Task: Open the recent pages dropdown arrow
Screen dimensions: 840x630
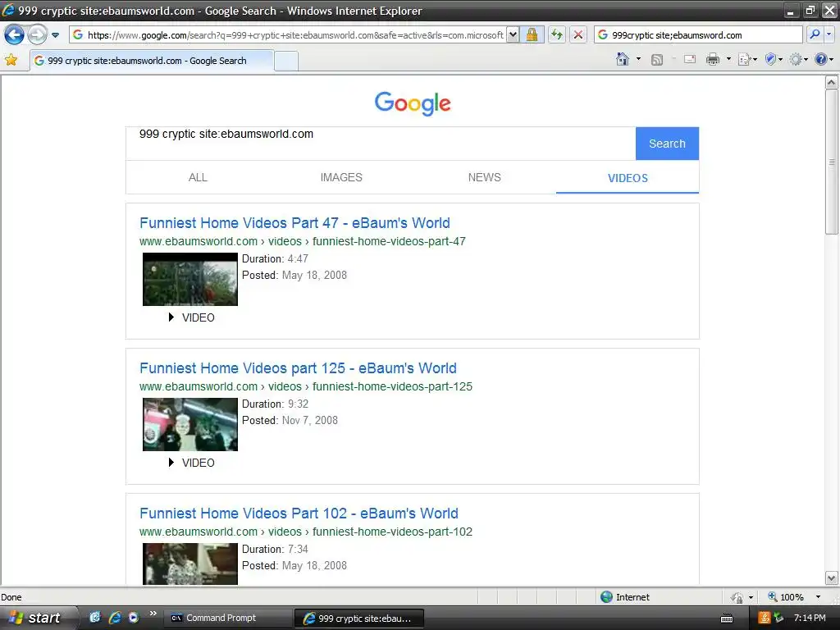Action: pos(55,36)
